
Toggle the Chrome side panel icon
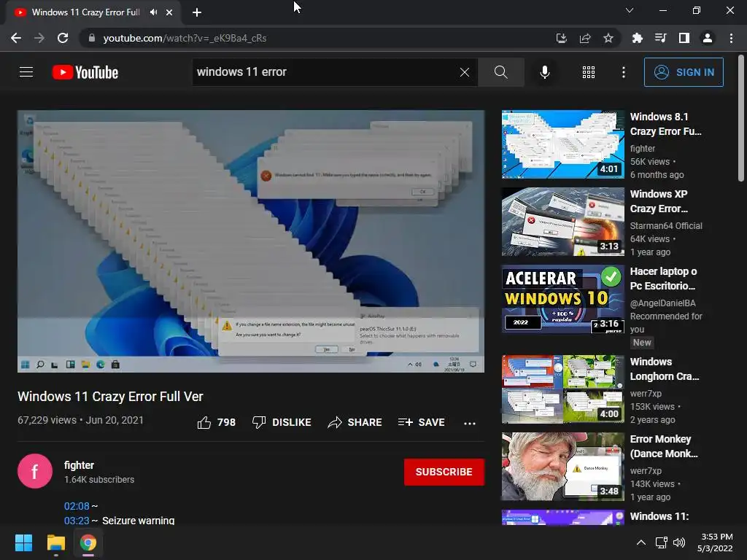click(684, 38)
